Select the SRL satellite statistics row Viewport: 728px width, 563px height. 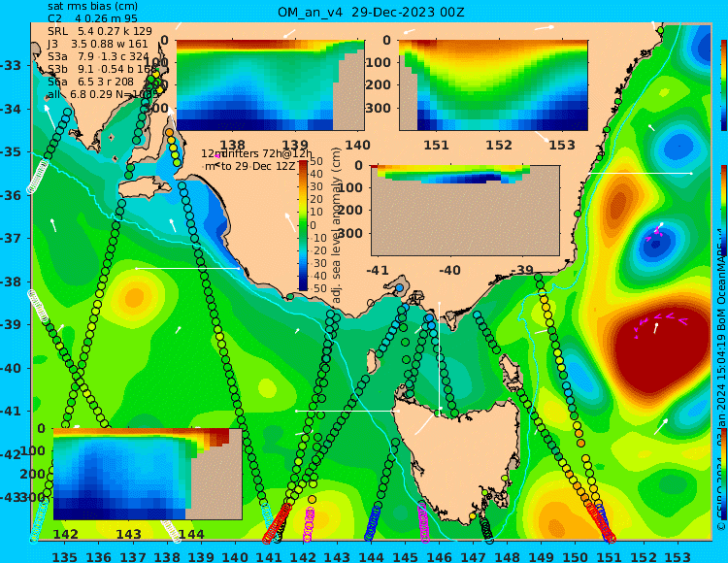(x=100, y=31)
